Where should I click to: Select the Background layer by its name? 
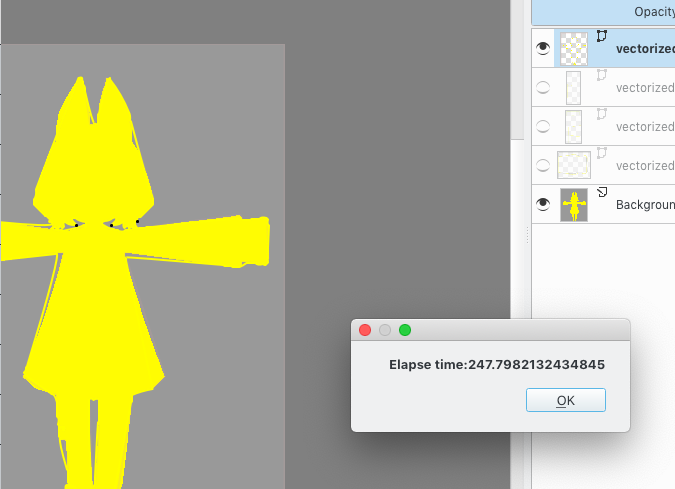(645, 204)
